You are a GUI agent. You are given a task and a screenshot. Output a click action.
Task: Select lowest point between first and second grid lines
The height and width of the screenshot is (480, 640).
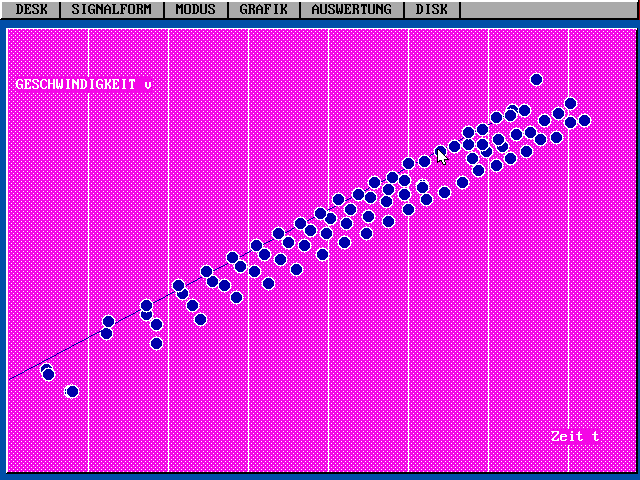point(156,343)
